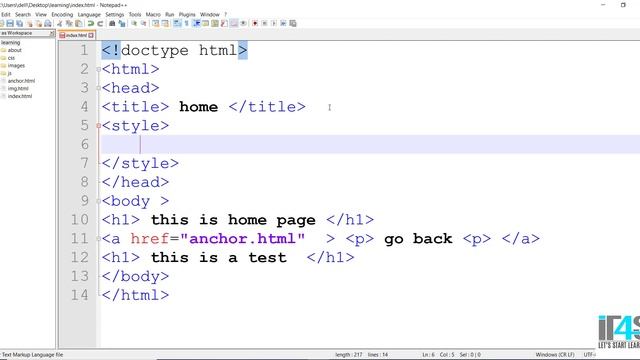The height and width of the screenshot is (360, 640).
Task: Open the Plugins menu
Action: [x=187, y=14]
